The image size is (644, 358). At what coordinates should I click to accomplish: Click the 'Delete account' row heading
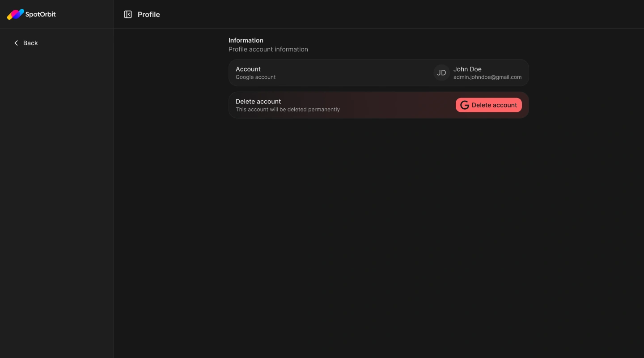[258, 101]
